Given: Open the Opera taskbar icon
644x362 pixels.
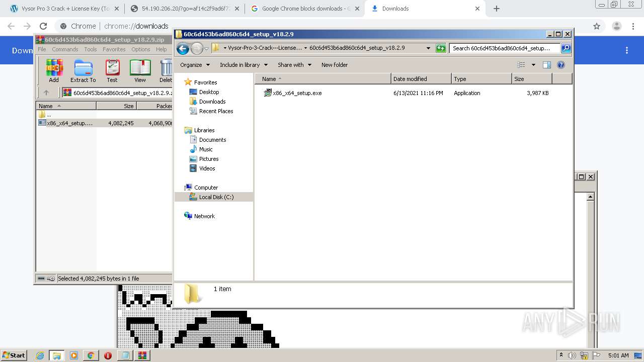Looking at the screenshot, I should click(x=108, y=355).
